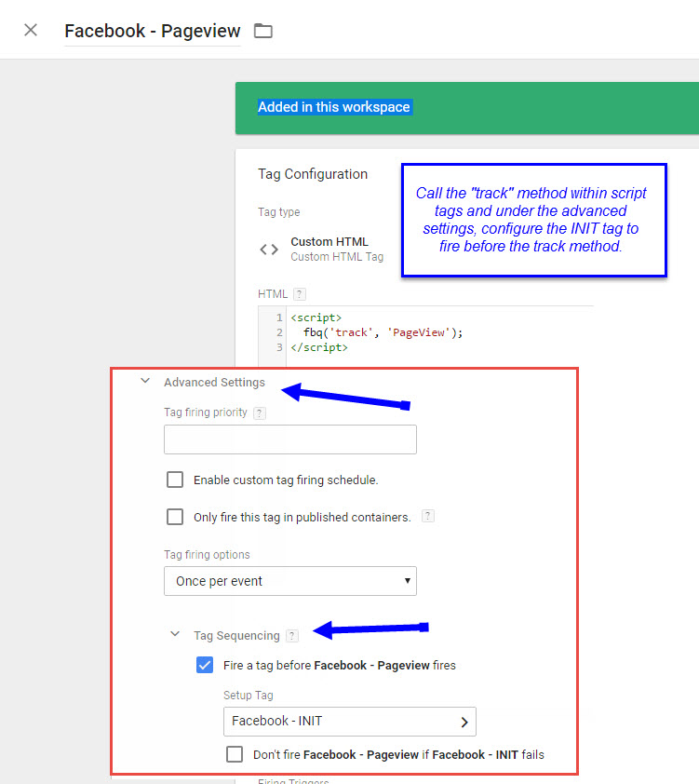This screenshot has height=784, width=699.
Task: Click the Tag firing priority input field
Action: (289, 439)
